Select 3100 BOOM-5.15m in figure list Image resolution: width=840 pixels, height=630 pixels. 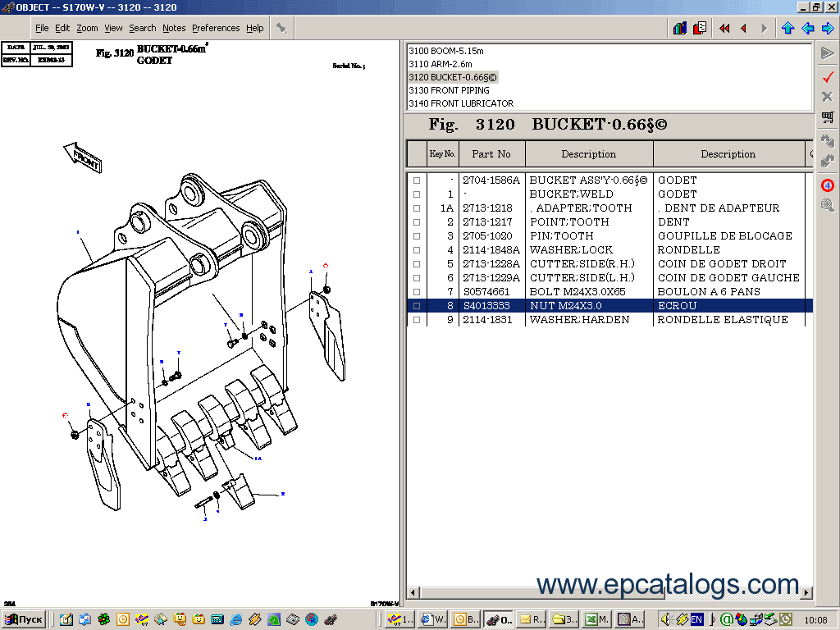click(x=446, y=51)
